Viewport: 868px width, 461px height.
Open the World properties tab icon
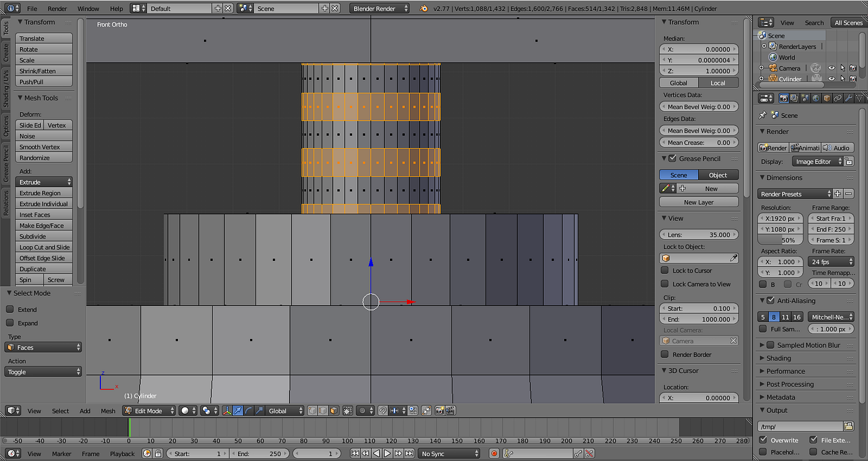point(816,99)
